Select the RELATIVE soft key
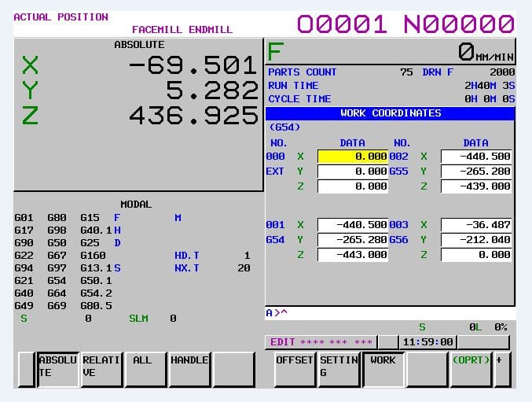 pyautogui.click(x=101, y=370)
